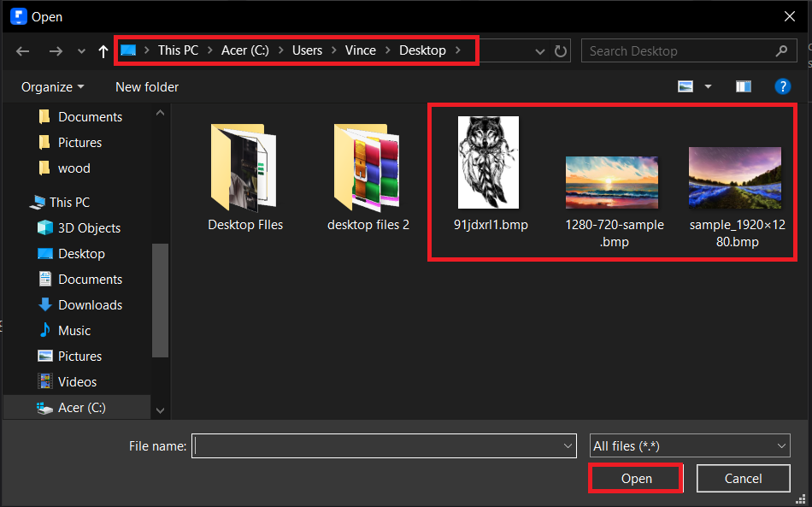
Task: Open the All files (*.*) file type dropdown
Action: click(x=689, y=445)
